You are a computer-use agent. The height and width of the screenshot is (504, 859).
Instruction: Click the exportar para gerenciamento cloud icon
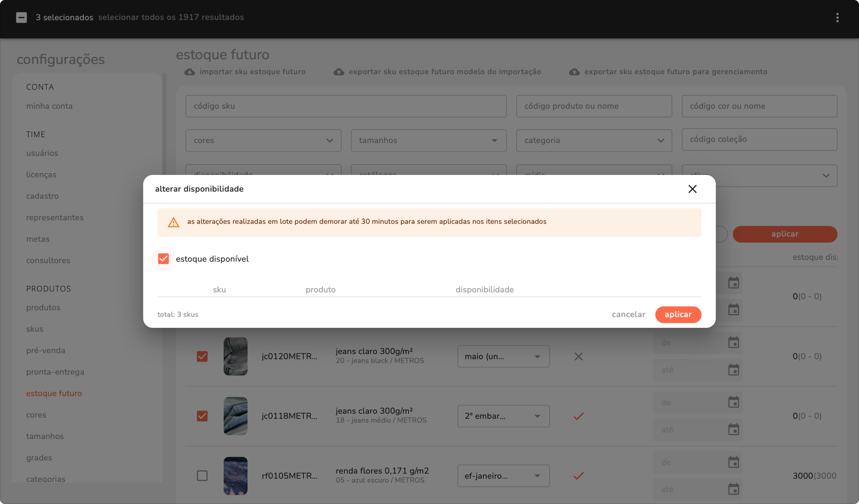coord(574,72)
